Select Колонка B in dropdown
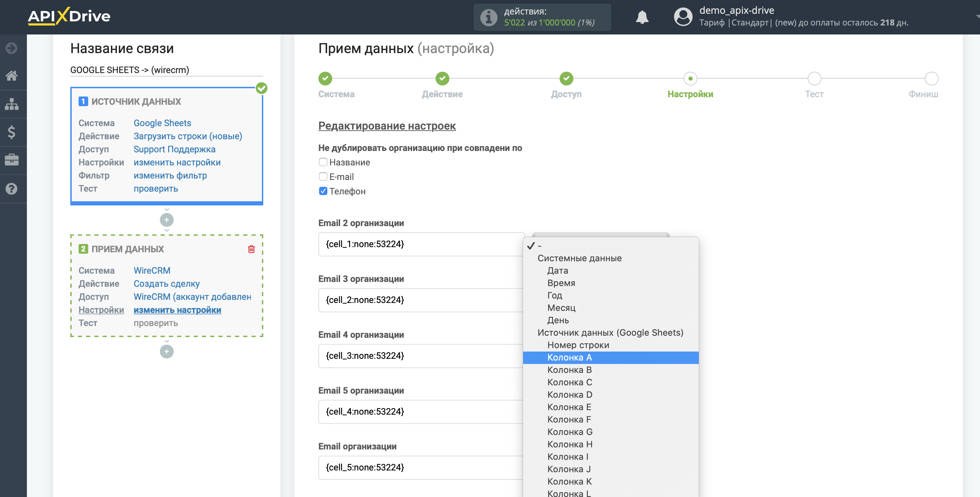Image resolution: width=980 pixels, height=497 pixels. [x=611, y=370]
